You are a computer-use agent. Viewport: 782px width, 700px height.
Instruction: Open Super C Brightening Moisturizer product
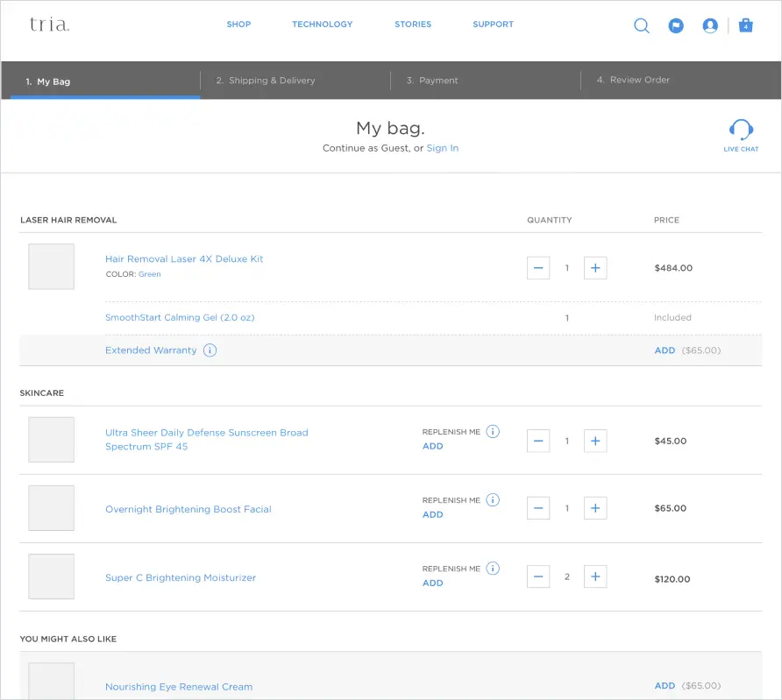(x=181, y=577)
